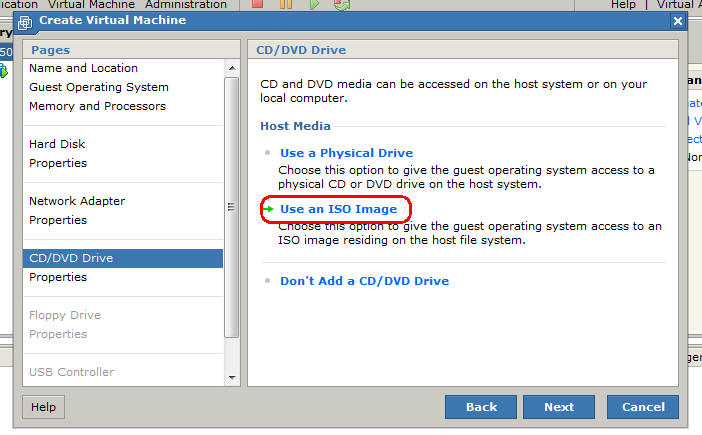Open the Administration menu
Screen dimensions: 702x435
185,5
